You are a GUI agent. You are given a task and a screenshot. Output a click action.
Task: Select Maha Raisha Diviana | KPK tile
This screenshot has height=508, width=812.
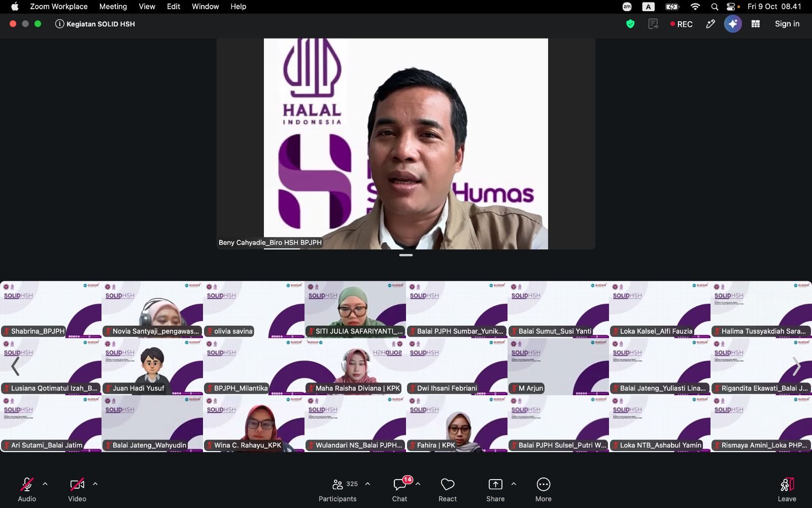click(x=355, y=366)
